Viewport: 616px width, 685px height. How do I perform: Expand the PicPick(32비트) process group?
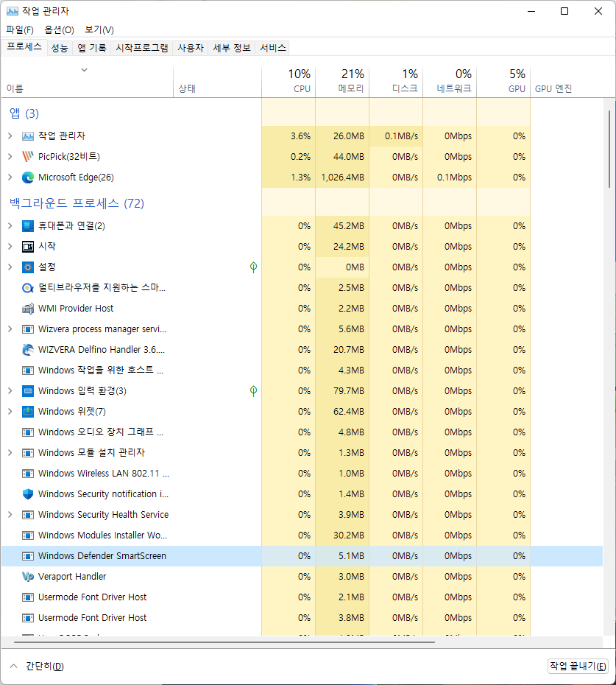pyautogui.click(x=10, y=157)
